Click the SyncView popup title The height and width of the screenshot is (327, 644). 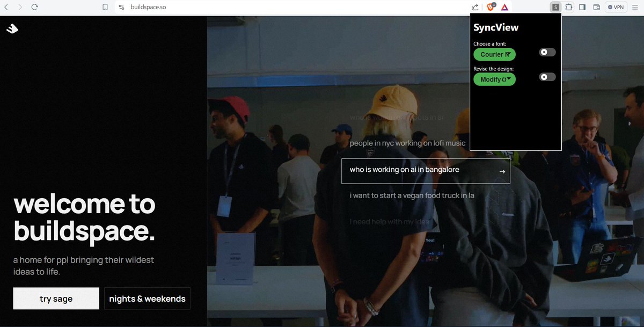[496, 27]
